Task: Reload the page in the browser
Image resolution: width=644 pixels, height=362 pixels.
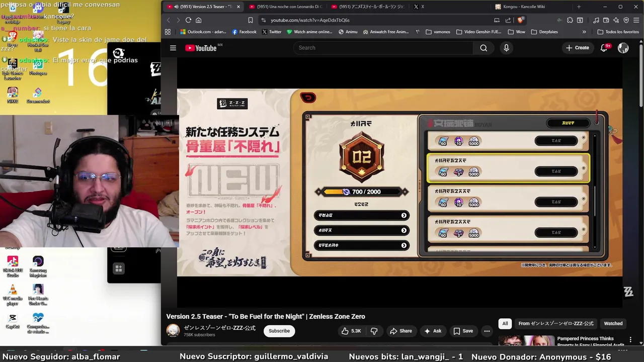Action: point(188,20)
